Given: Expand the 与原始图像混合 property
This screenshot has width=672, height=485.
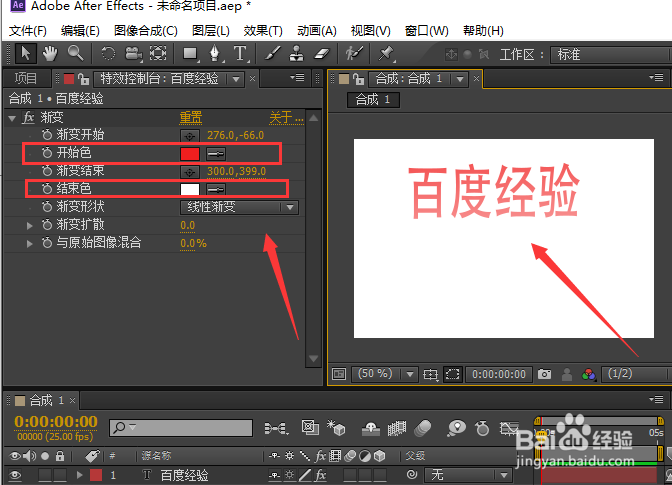Looking at the screenshot, I should click(x=30, y=244).
